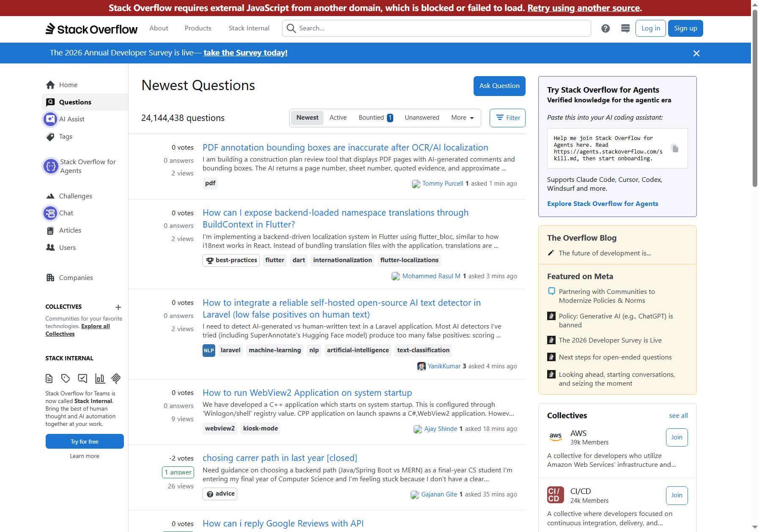Click the Log in button

tap(650, 28)
